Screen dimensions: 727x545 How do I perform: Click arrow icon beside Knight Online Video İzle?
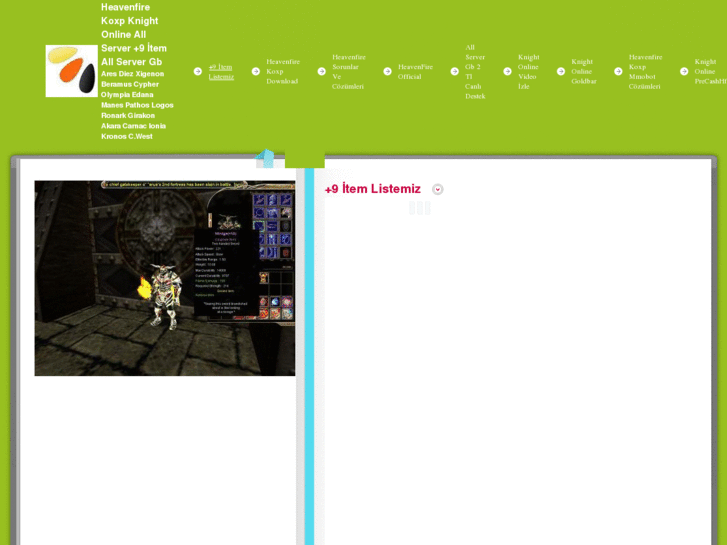[508, 71]
